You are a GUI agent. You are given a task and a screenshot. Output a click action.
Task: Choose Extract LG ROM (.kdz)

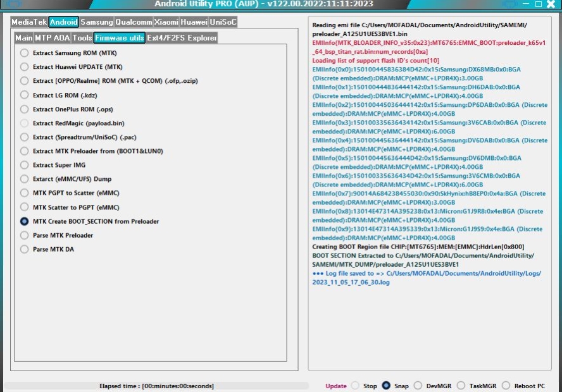(58, 95)
